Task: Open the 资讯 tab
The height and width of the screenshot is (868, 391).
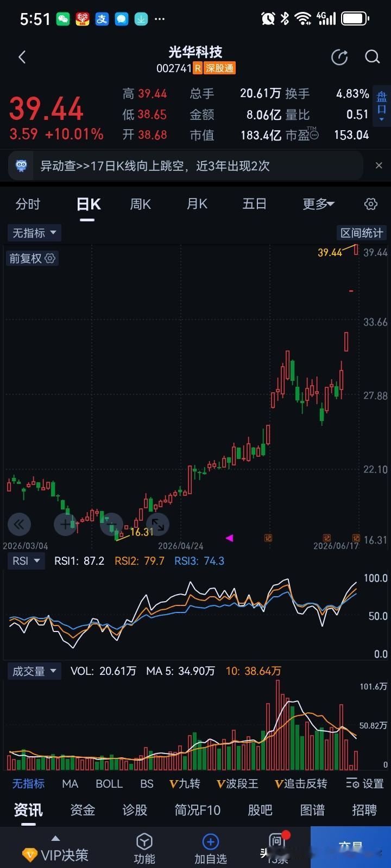Action: click(x=28, y=810)
